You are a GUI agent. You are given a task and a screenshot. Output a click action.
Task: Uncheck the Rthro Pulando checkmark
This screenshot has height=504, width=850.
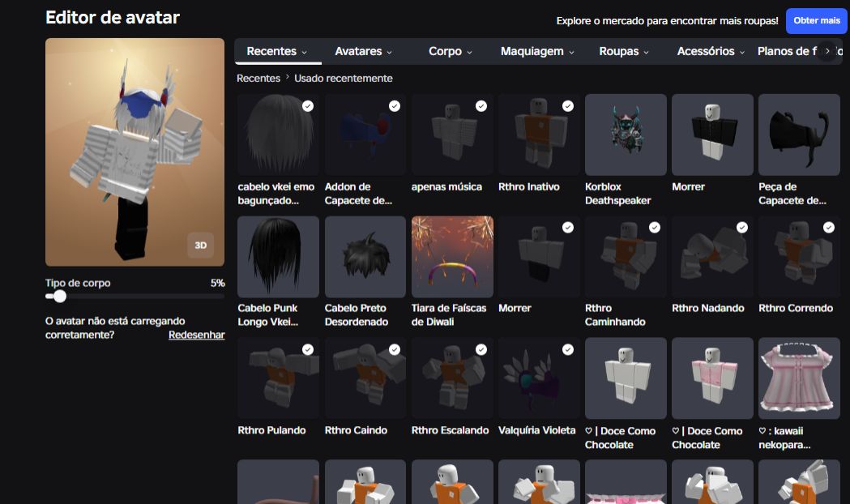click(x=308, y=349)
